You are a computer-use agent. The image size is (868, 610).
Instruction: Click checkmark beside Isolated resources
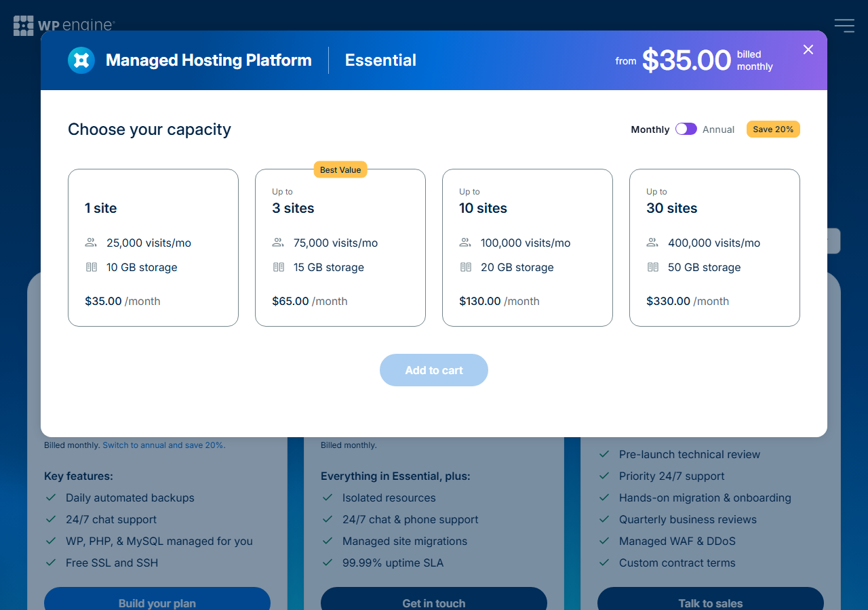point(327,497)
